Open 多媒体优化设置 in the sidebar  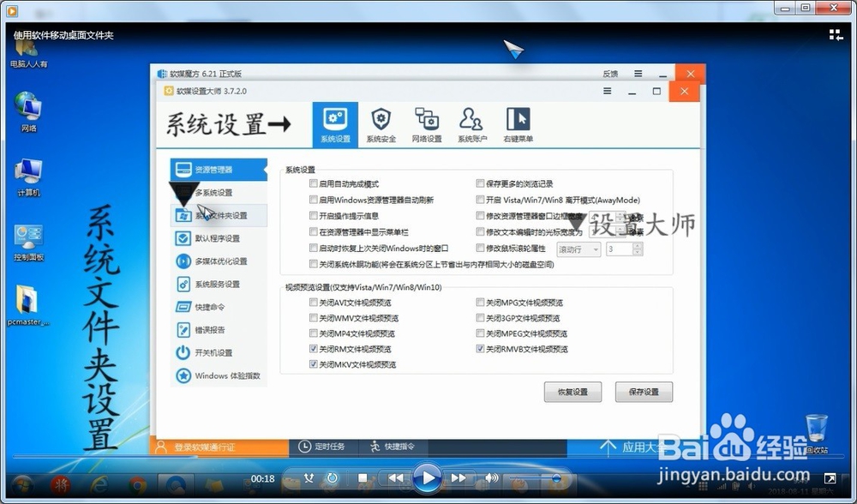tap(219, 261)
